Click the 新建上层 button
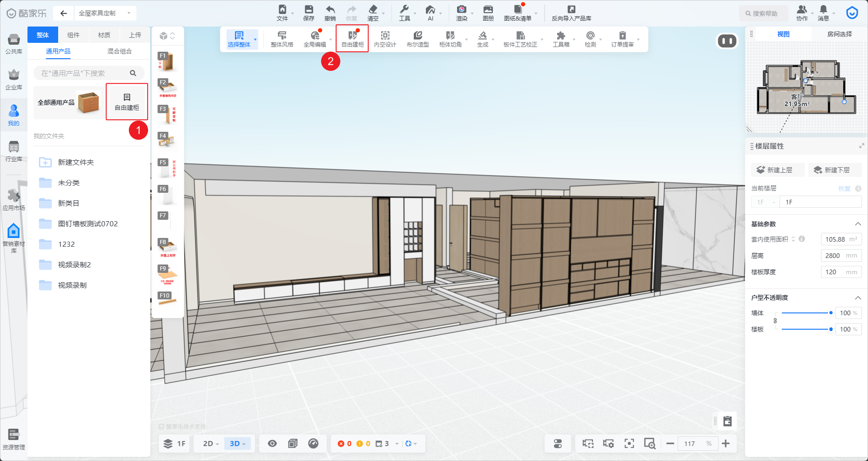The height and width of the screenshot is (461, 868). pyautogui.click(x=778, y=170)
